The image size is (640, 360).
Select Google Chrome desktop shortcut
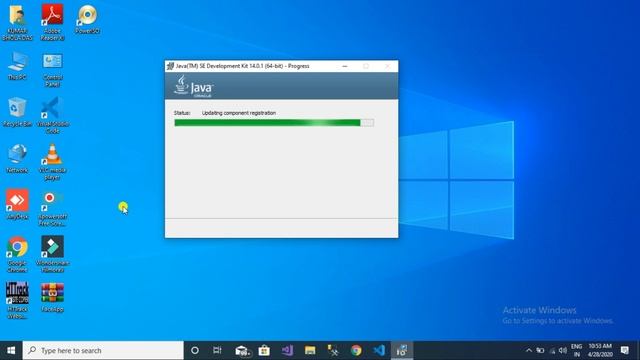click(17, 254)
